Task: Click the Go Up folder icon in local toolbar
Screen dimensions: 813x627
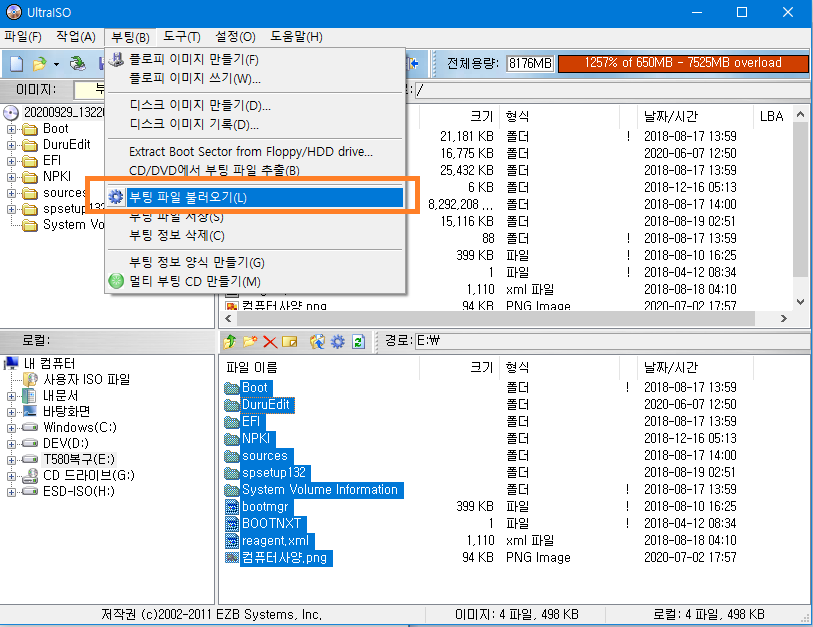Action: tap(230, 341)
